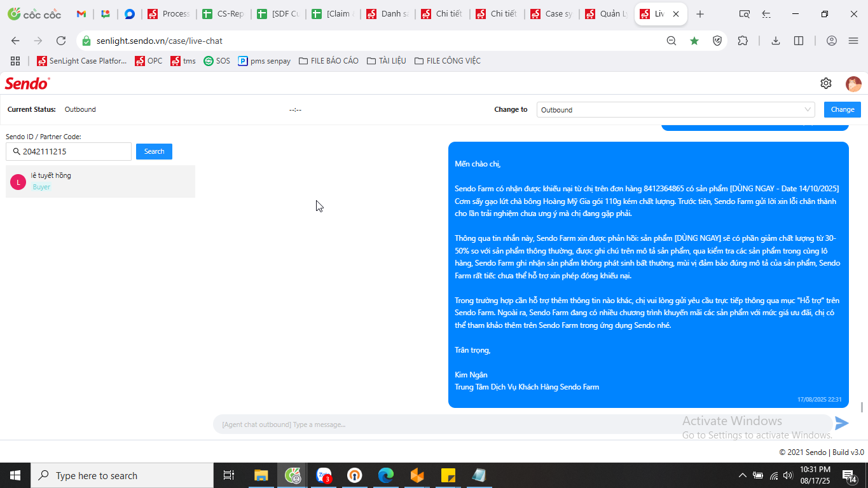Click the shield ad-block icon
This screenshot has width=868, height=488.
tap(717, 41)
